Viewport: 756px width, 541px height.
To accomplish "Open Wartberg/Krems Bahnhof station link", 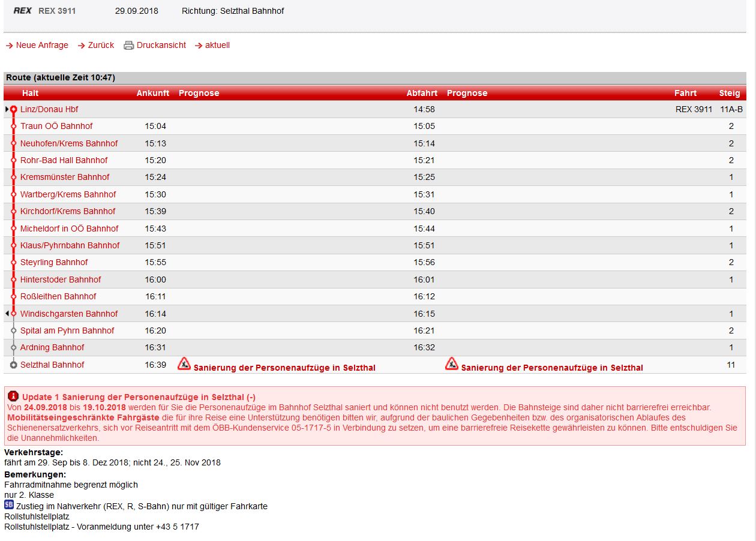I will 68,194.
